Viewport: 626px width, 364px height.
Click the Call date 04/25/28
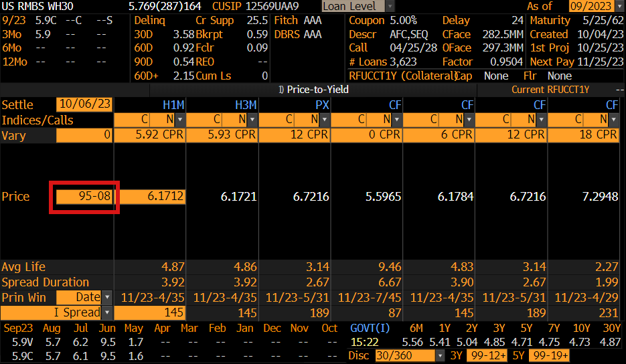(414, 48)
